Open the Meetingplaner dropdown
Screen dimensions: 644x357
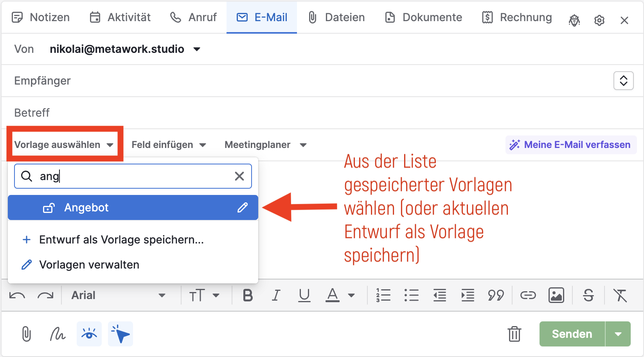265,145
